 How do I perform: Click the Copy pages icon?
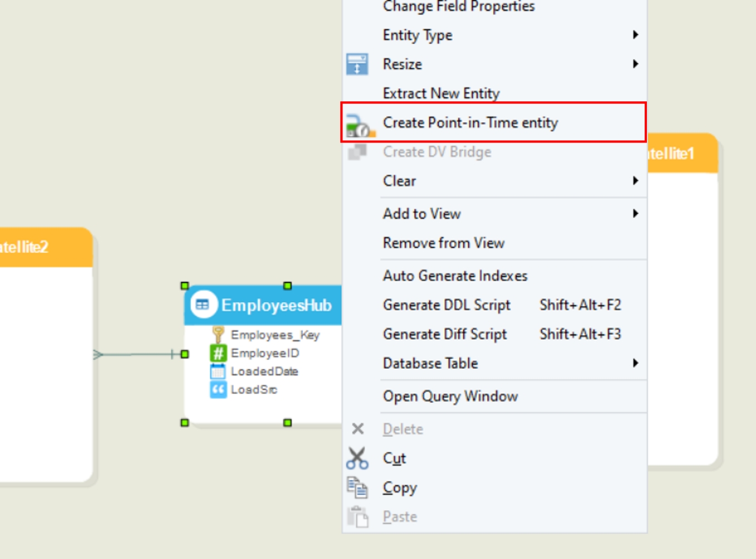point(357,488)
